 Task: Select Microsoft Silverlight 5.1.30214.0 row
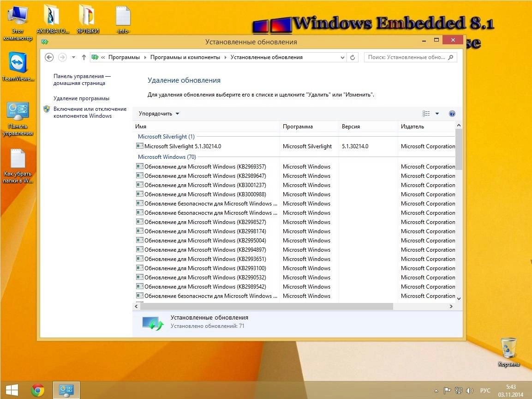pos(294,146)
